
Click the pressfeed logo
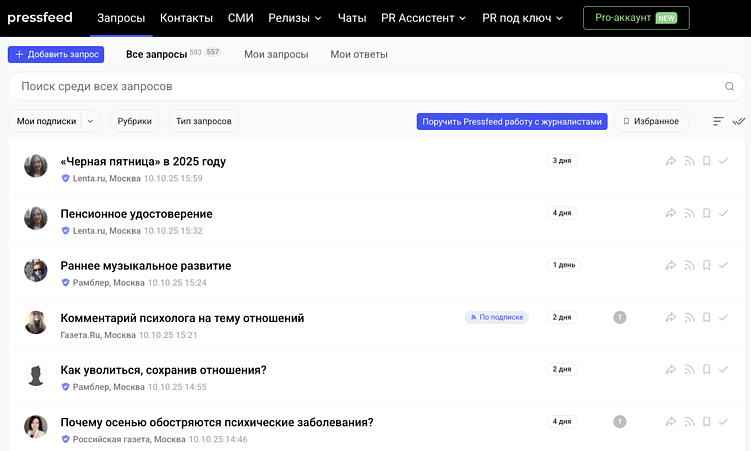click(x=40, y=18)
